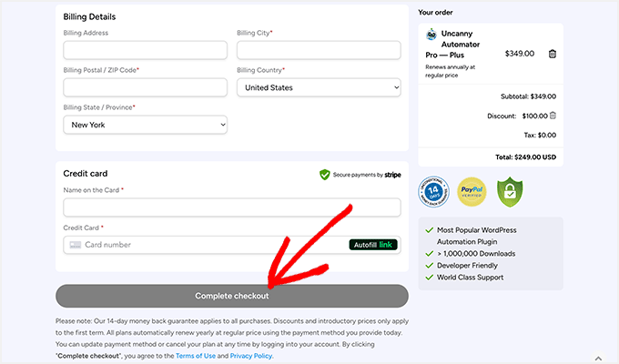Click the green secure padlock badge
619x364 pixels.
coord(511,192)
